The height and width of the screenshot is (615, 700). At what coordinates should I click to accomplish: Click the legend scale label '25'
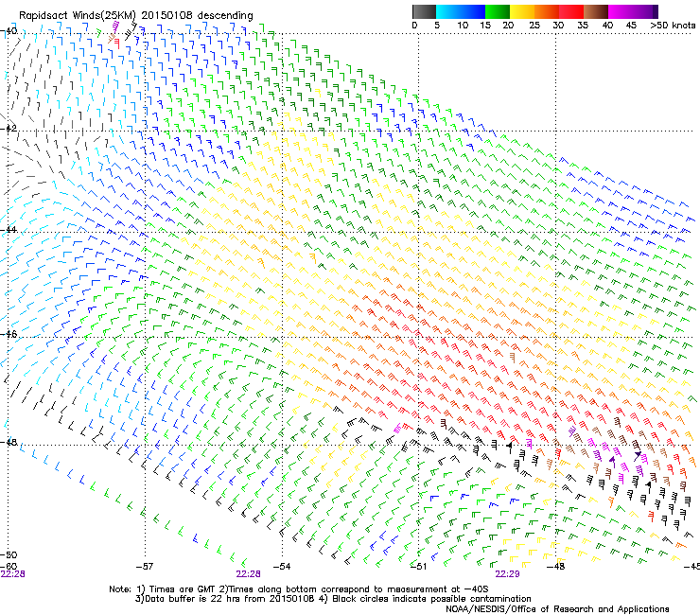click(534, 25)
